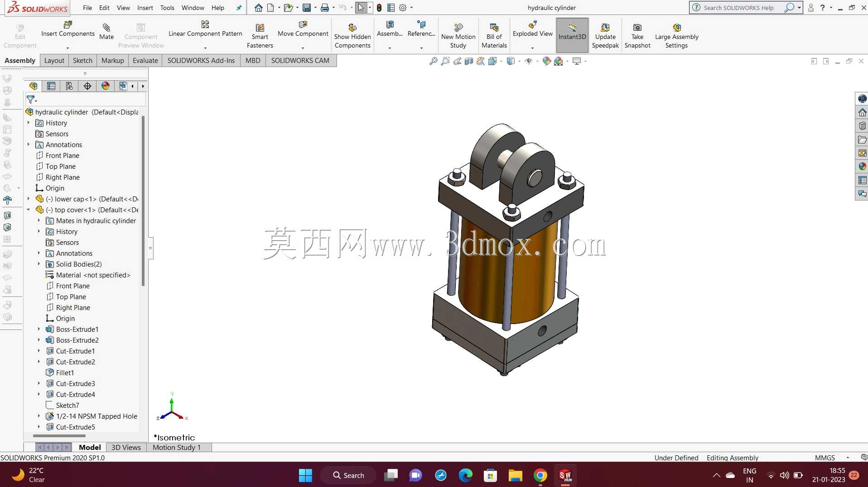Open the Exploded View dropdown arrow

tap(532, 48)
